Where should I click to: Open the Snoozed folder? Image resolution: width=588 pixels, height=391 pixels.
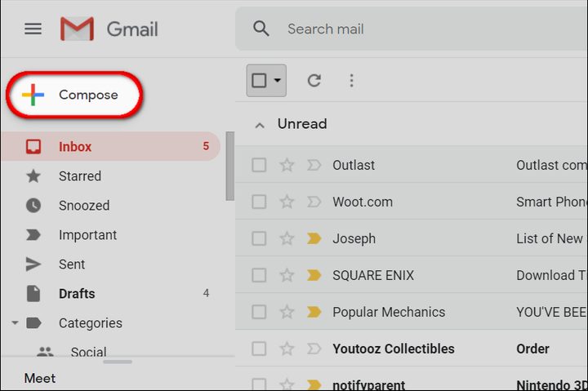[x=84, y=206]
